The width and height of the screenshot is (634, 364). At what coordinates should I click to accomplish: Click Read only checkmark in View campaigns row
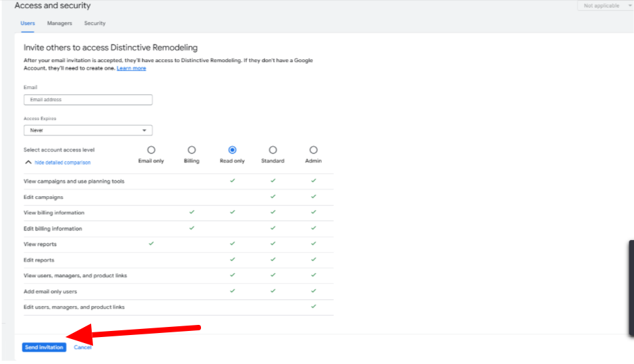[x=233, y=181]
